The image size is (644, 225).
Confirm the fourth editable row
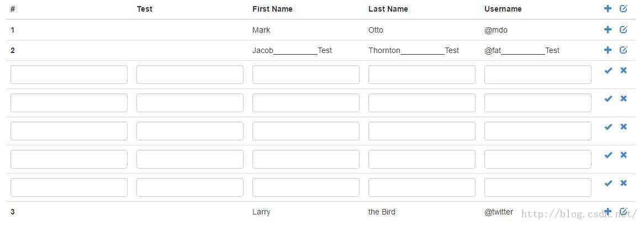pos(608,155)
